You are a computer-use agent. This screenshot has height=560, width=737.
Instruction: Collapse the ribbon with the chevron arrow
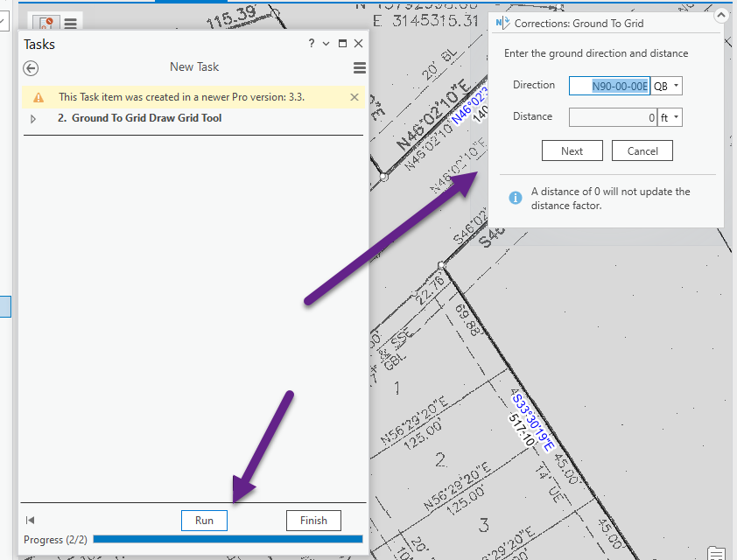(721, 14)
